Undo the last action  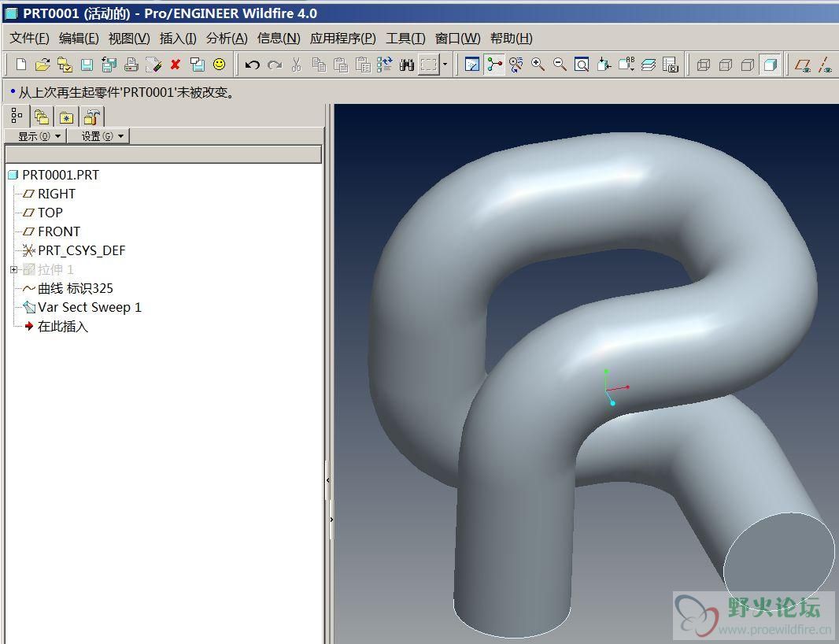252,65
